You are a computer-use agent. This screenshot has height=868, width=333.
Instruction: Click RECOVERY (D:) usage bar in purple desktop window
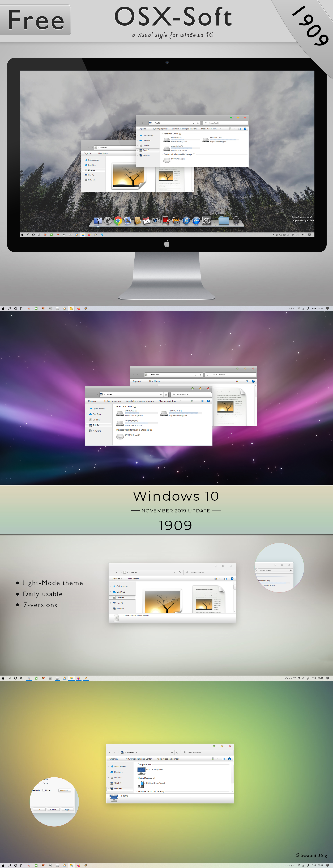(x=185, y=413)
